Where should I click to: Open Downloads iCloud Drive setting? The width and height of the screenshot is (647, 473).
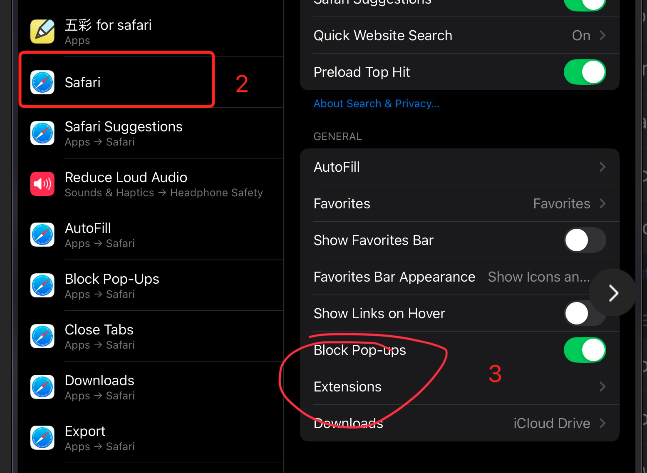coord(460,423)
